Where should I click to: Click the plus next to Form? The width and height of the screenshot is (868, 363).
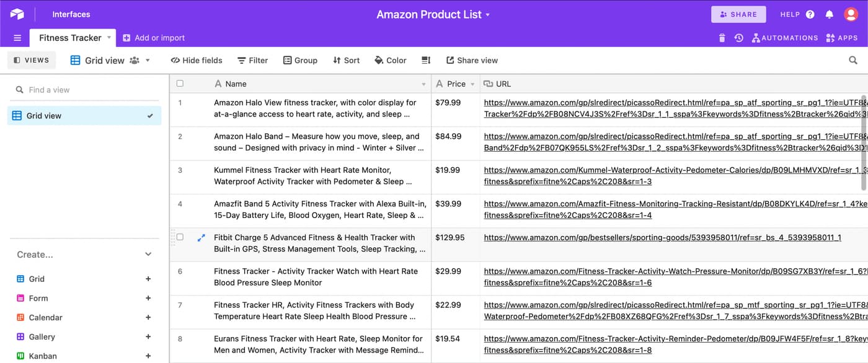148,298
